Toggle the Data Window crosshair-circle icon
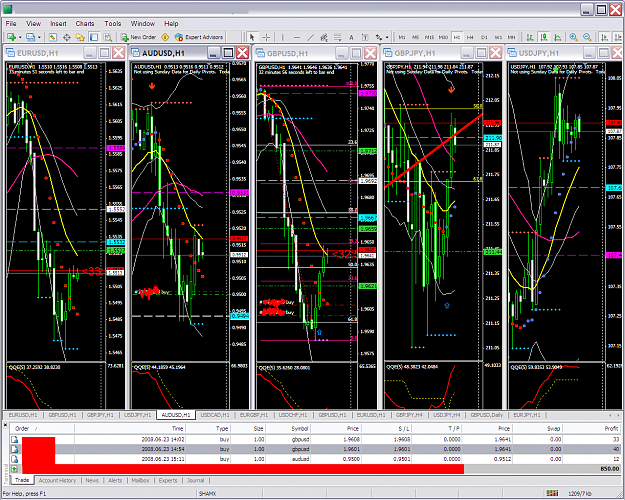The width and height of the screenshot is (625, 500). pyautogui.click(x=67, y=37)
